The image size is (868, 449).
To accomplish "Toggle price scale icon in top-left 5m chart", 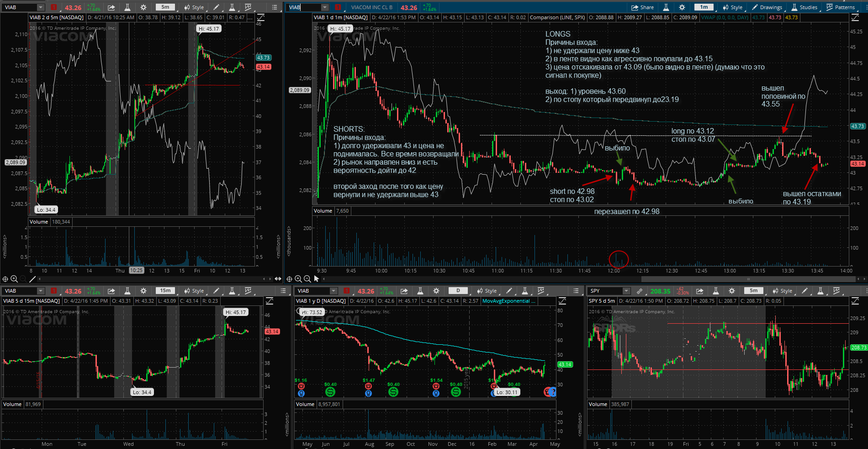I will click(260, 17).
